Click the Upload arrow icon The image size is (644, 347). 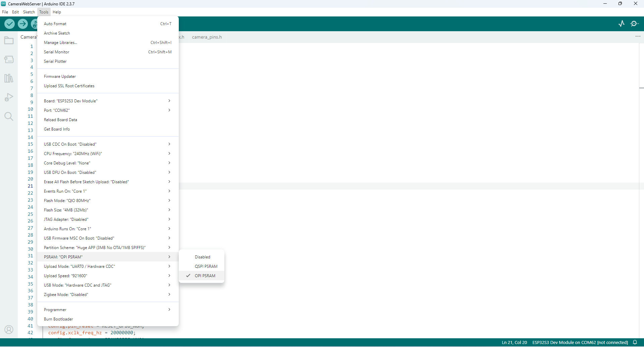pos(23,24)
